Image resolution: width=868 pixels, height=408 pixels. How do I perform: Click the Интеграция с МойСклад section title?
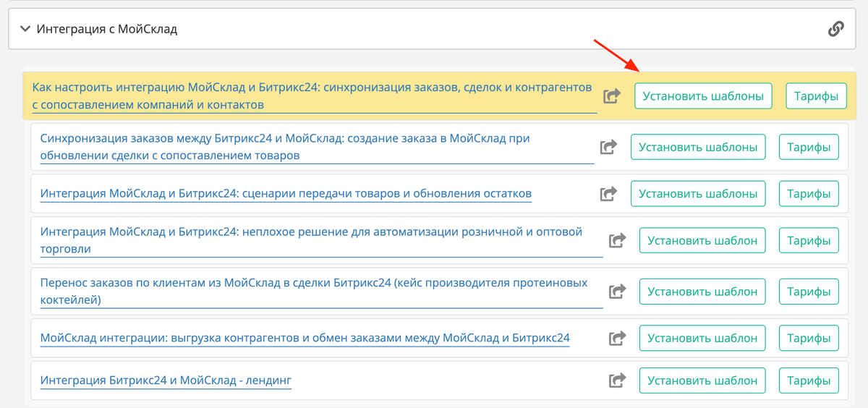click(x=107, y=30)
